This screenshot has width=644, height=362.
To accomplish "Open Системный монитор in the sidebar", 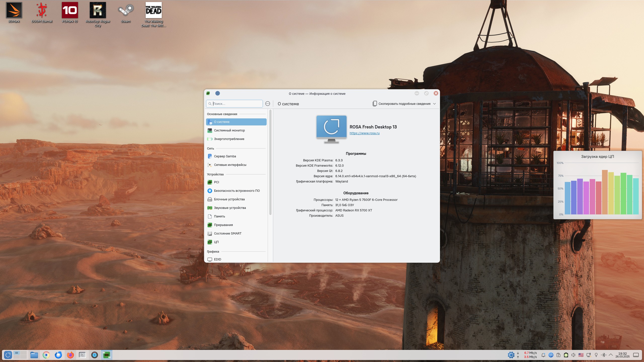I will point(229,130).
